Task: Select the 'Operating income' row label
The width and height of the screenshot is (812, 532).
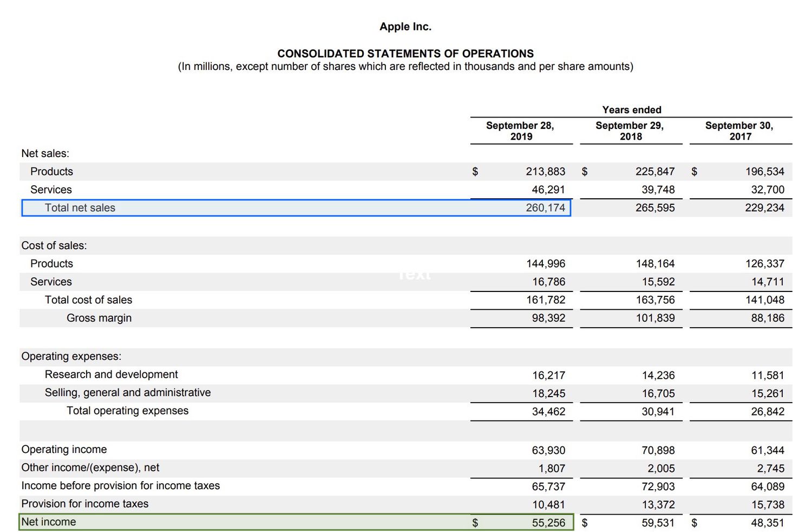Action: tap(64, 450)
